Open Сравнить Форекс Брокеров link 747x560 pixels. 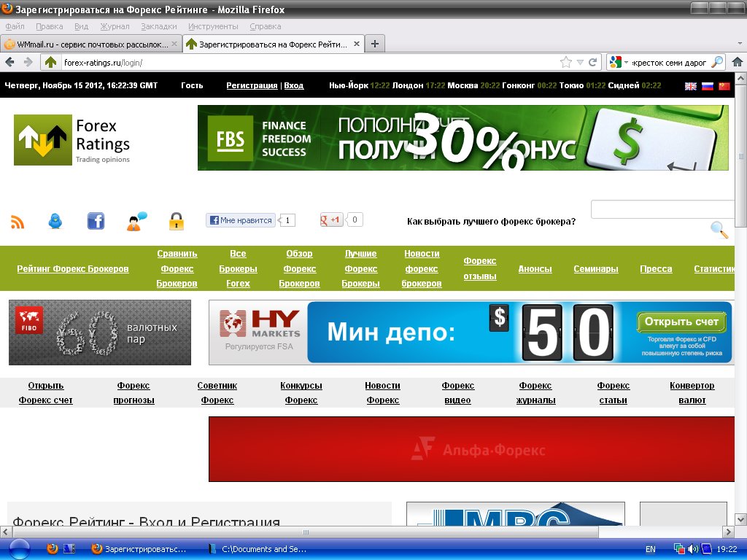[177, 268]
